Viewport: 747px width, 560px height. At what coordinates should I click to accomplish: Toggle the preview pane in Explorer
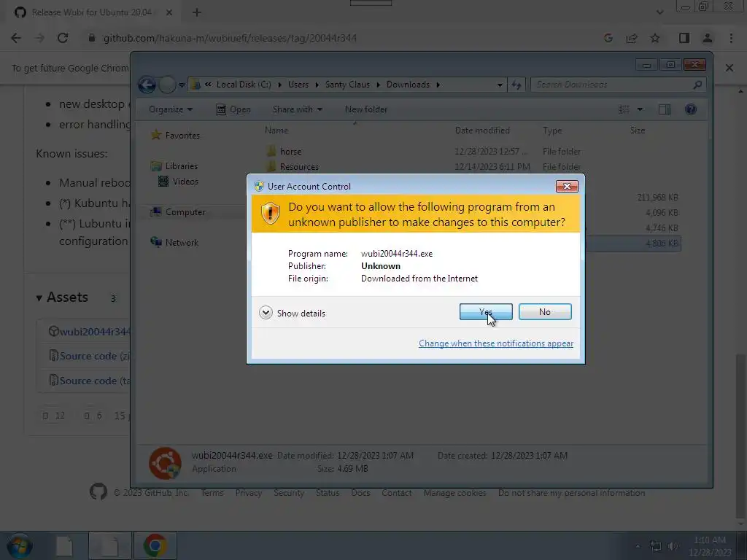(x=664, y=109)
